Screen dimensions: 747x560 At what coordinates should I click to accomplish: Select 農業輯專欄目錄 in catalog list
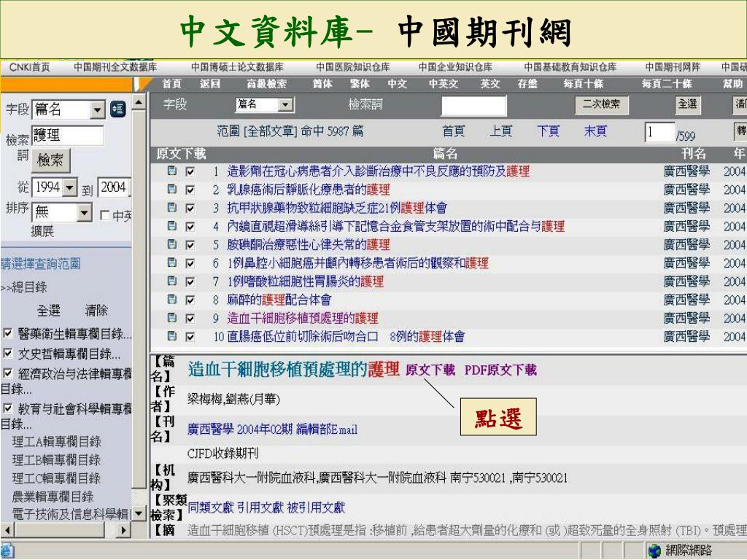pyautogui.click(x=53, y=497)
